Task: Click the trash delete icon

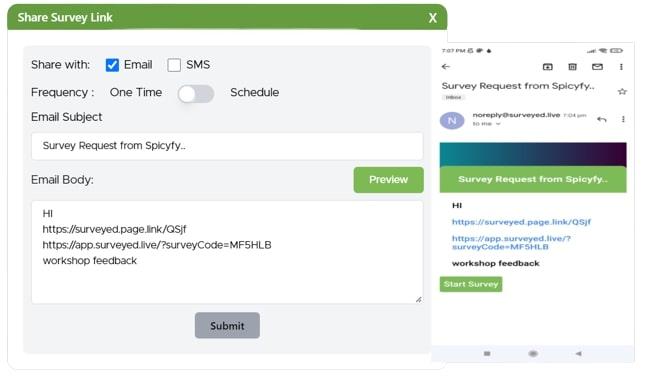Action: (572, 67)
